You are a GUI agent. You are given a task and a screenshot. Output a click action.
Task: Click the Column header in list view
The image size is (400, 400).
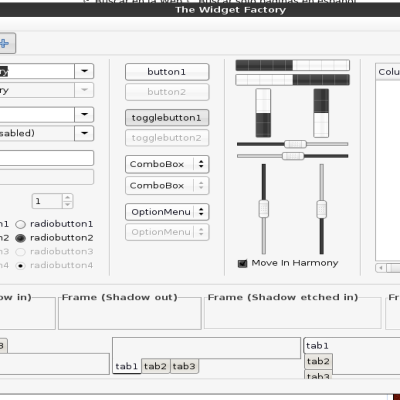(x=388, y=72)
